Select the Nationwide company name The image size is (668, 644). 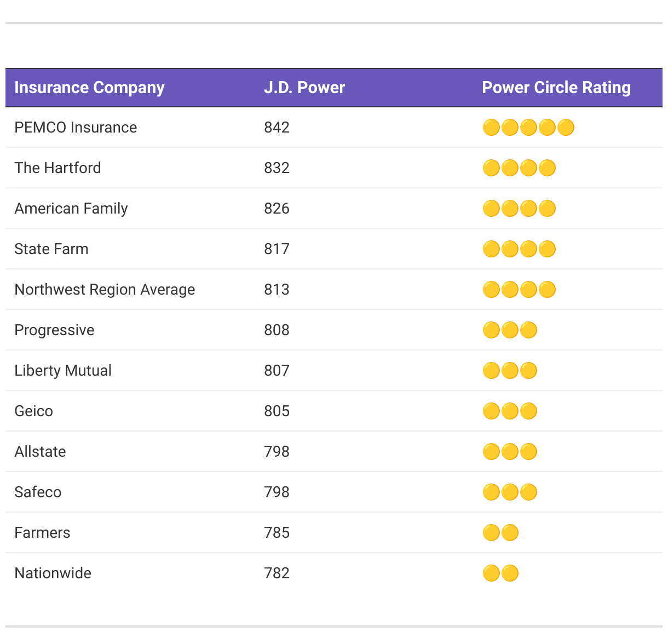point(53,573)
